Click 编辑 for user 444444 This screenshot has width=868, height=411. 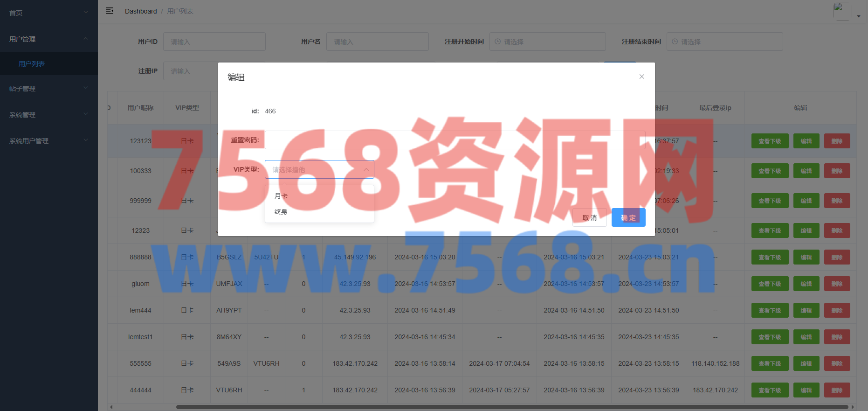pos(806,390)
